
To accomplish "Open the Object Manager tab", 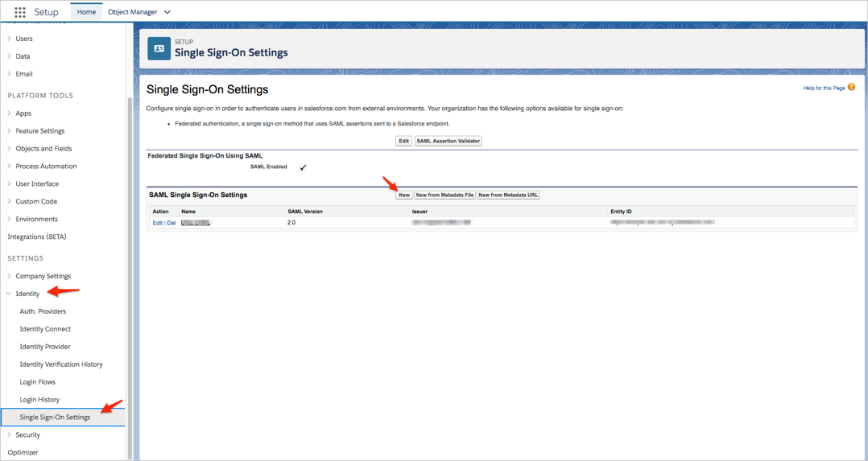I will 132,12.
